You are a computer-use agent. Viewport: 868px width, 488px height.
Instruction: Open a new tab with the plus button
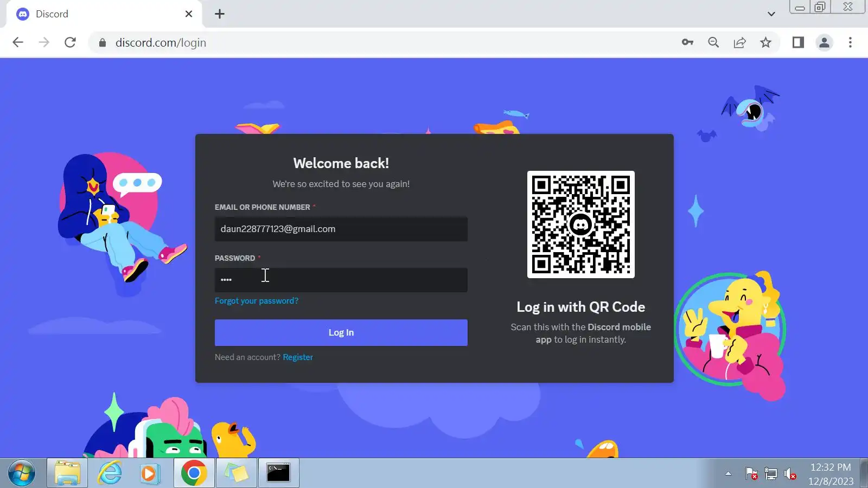coord(220,14)
